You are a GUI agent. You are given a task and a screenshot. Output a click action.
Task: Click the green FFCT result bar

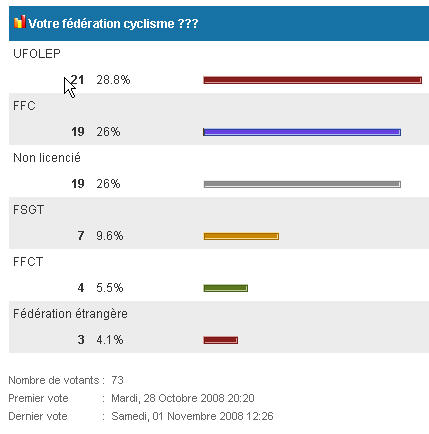(226, 288)
